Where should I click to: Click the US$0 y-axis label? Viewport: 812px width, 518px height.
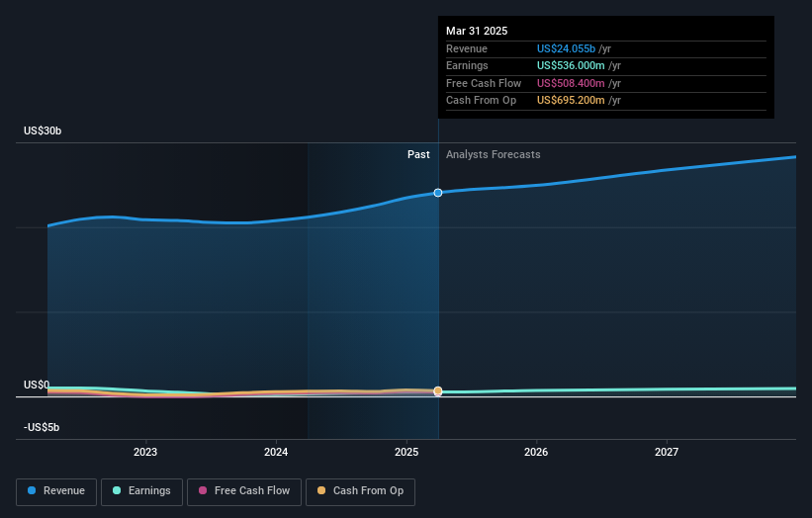click(x=37, y=385)
